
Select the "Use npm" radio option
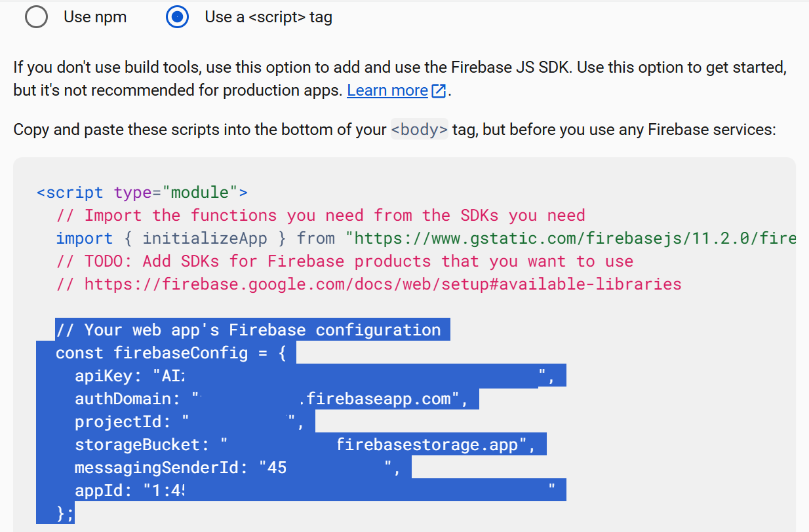(36, 17)
